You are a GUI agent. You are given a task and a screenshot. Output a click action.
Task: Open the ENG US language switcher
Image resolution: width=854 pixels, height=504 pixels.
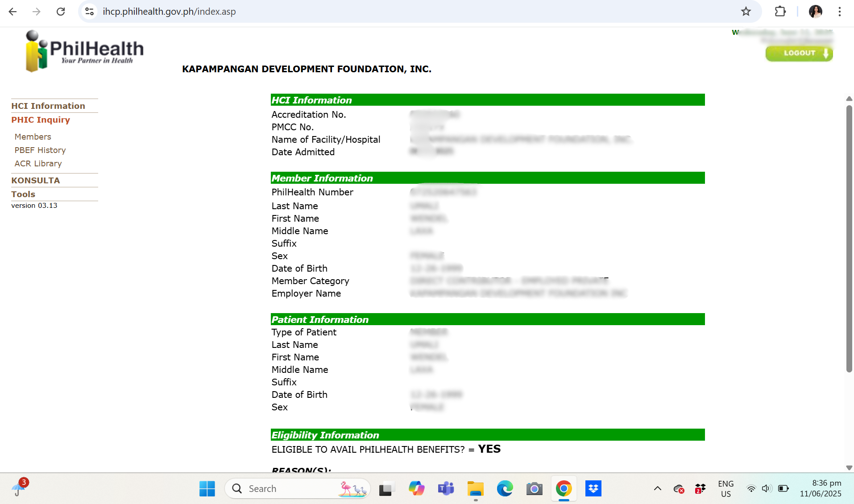click(x=726, y=489)
